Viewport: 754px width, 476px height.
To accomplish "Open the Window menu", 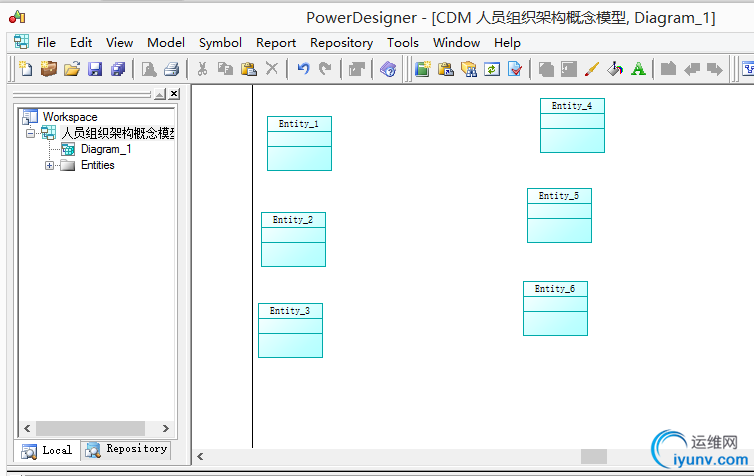I will click(x=456, y=43).
